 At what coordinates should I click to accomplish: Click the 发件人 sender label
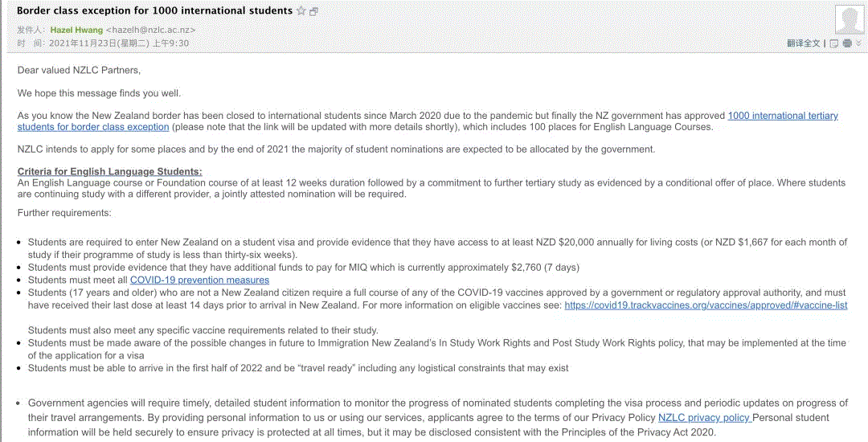click(31, 30)
